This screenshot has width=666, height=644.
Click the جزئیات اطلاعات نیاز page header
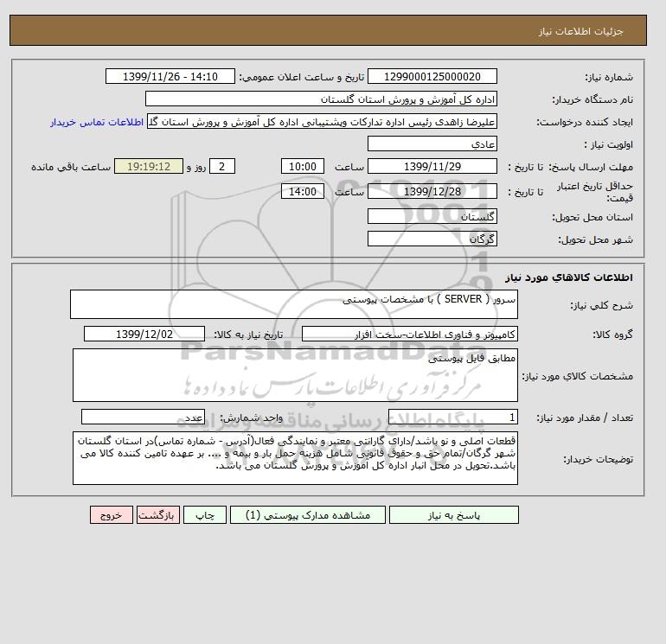click(x=580, y=31)
